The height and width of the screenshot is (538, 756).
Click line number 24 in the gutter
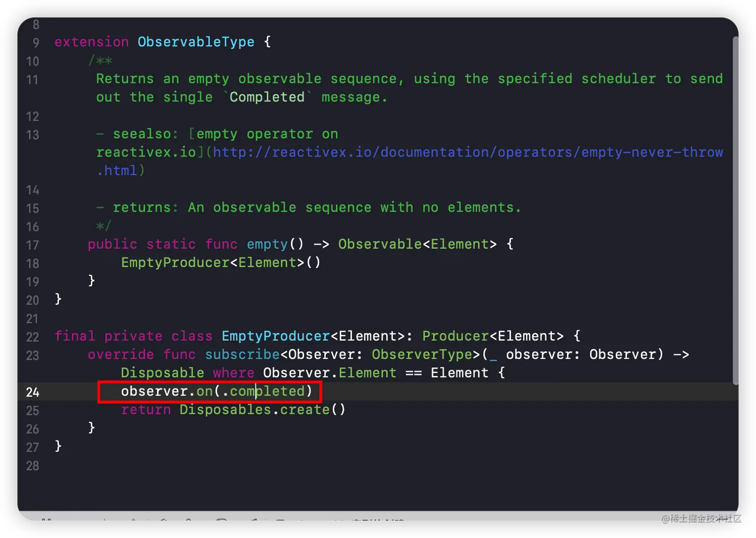click(x=32, y=392)
